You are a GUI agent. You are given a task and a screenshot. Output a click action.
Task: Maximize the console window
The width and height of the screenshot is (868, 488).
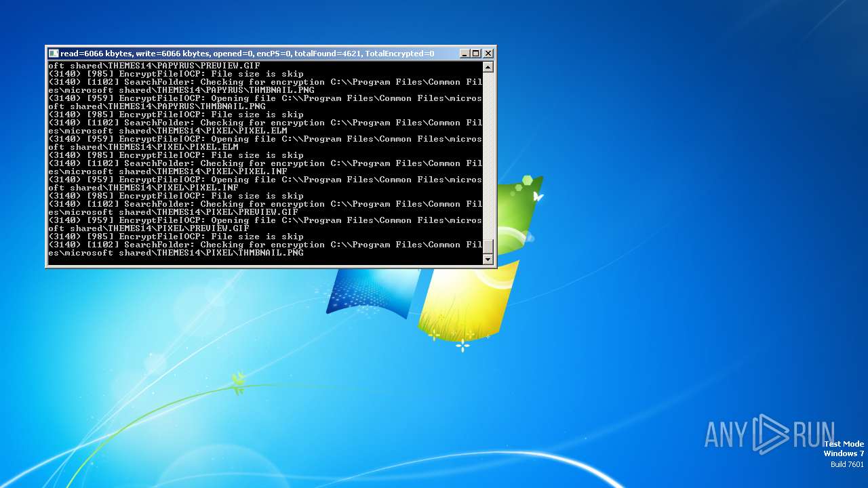coord(476,54)
